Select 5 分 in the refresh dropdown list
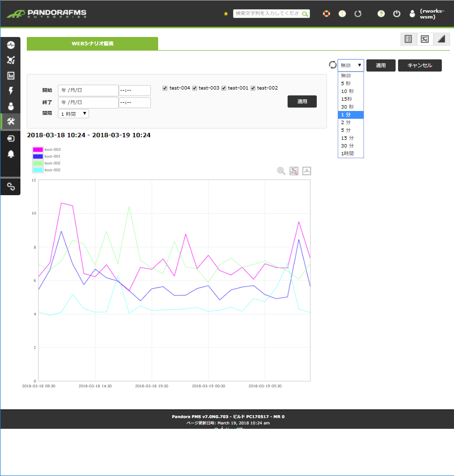 pyautogui.click(x=350, y=130)
